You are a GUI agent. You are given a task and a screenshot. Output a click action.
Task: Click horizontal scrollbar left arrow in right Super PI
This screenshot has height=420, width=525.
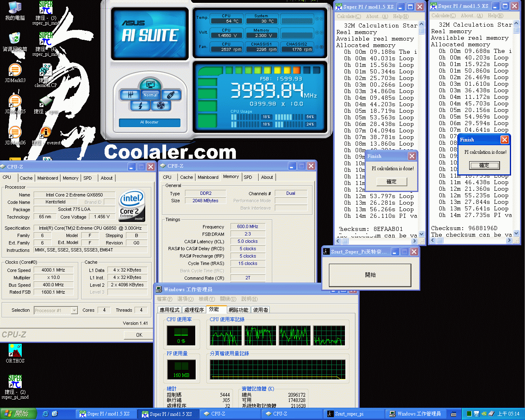pos(433,240)
